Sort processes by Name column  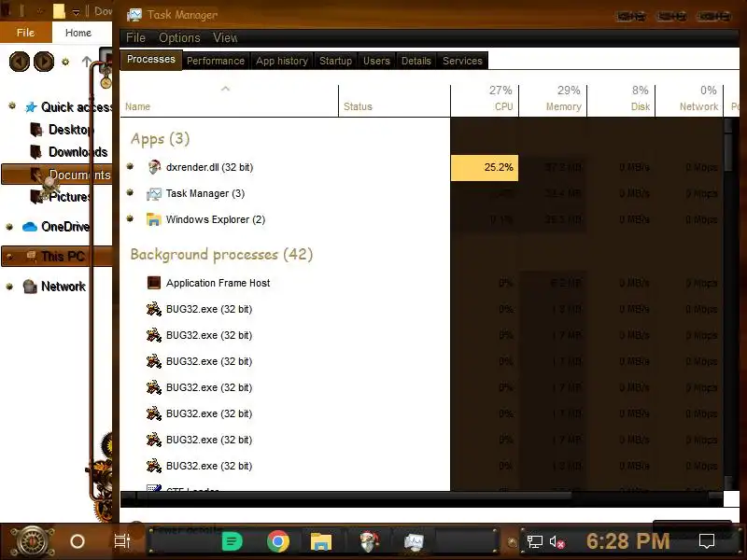point(229,101)
